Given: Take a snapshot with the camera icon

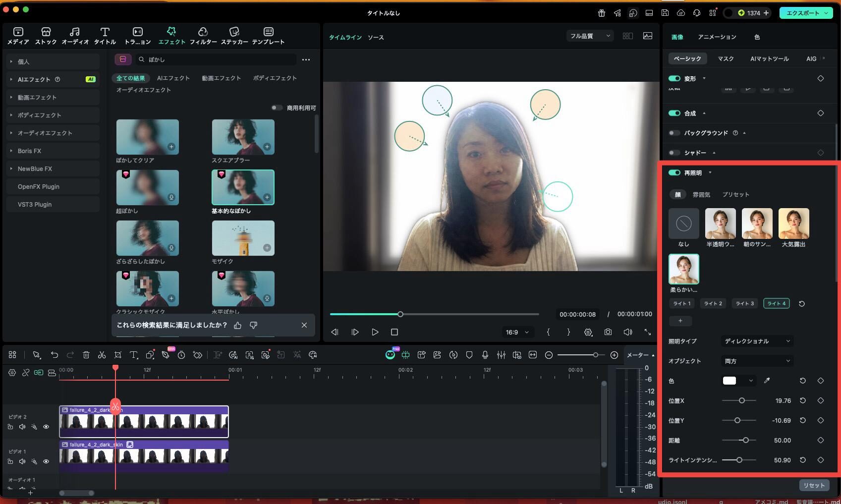Looking at the screenshot, I should [608, 332].
